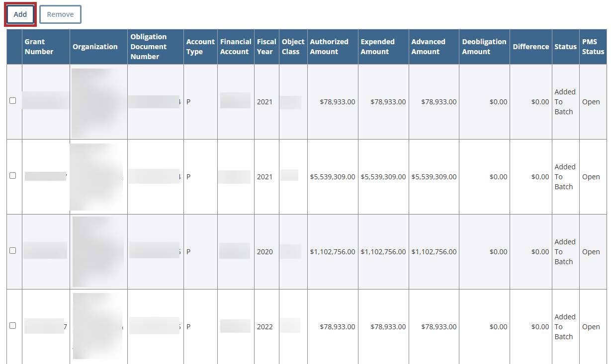Select the checkbox for the fiscal year 2020 row

click(13, 251)
